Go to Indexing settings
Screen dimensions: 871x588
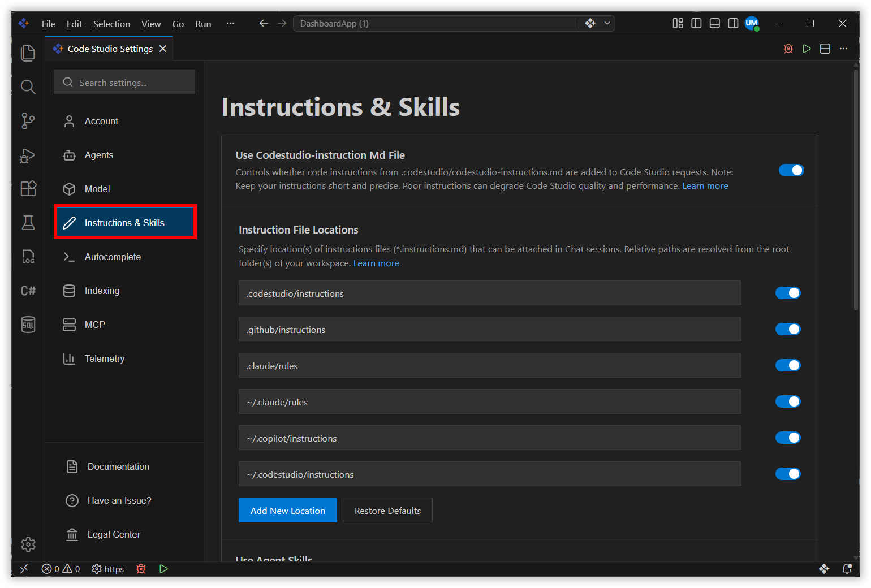(125, 291)
